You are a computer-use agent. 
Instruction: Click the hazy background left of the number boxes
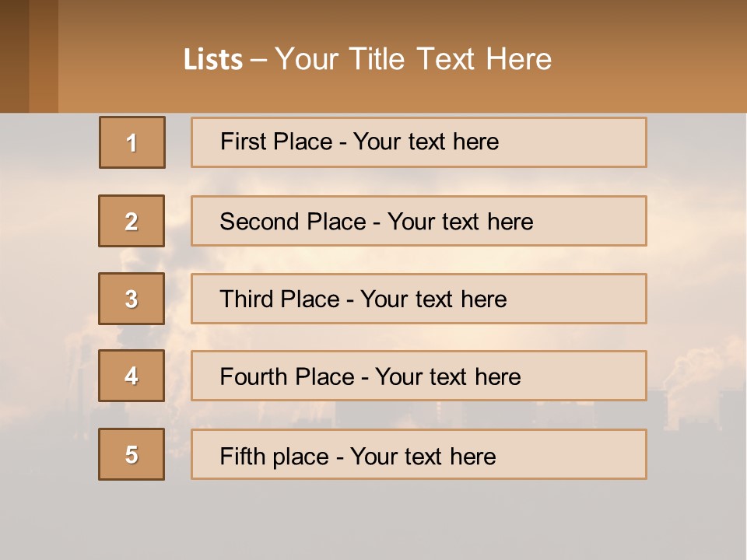pyautogui.click(x=47, y=272)
